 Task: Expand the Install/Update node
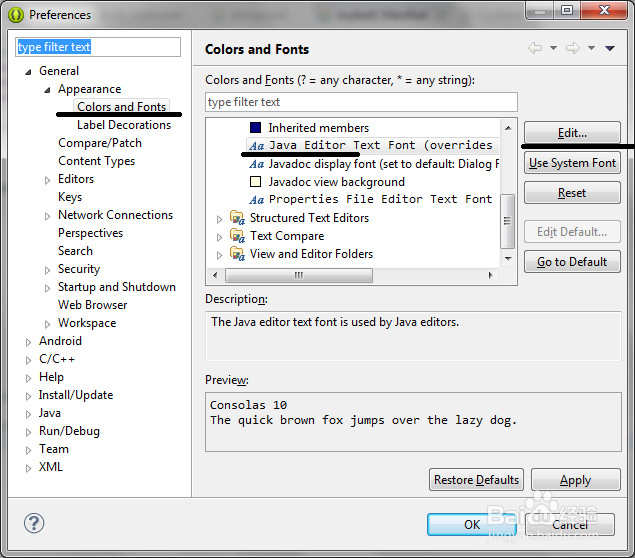(x=28, y=396)
